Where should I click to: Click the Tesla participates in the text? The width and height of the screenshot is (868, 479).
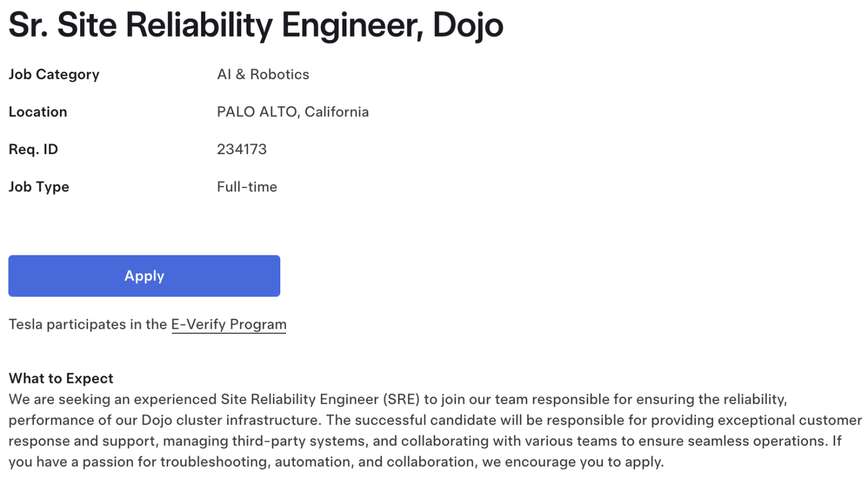coord(88,325)
